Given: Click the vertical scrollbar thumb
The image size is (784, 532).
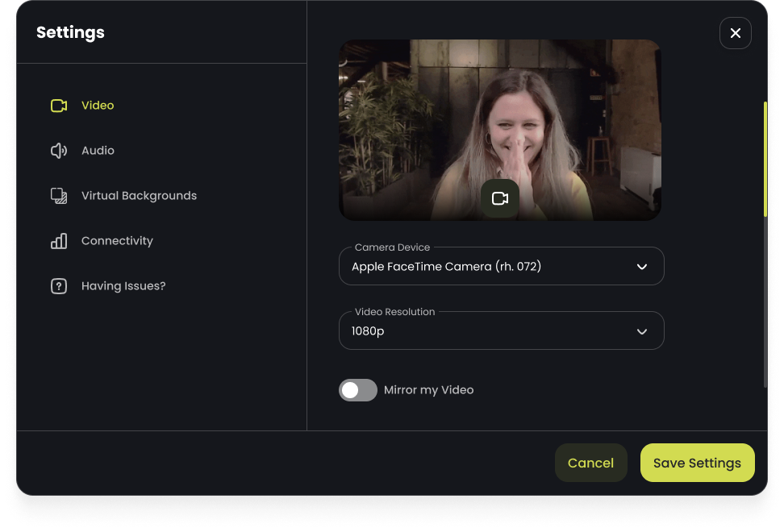Looking at the screenshot, I should coord(765,159).
